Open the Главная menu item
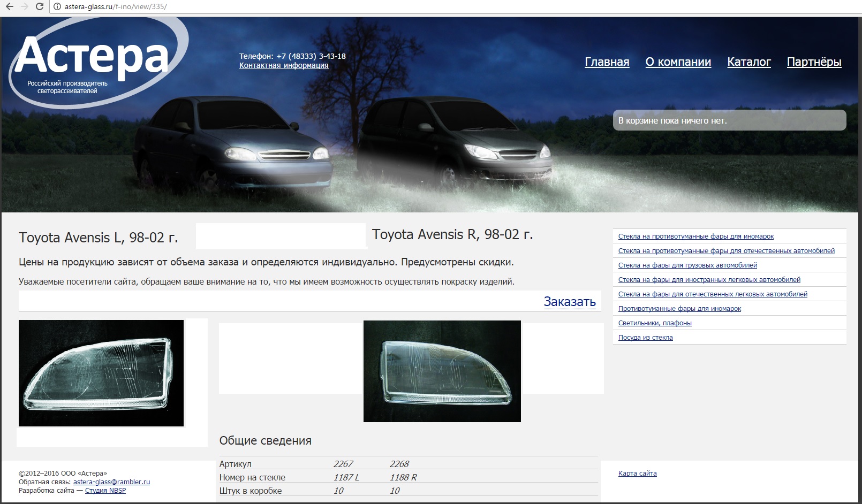The width and height of the screenshot is (862, 504). 607,62
